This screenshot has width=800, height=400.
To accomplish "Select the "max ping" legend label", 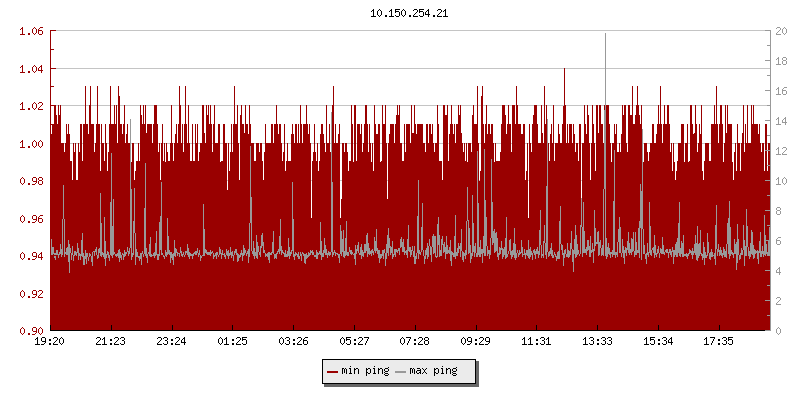I will pos(433,371).
